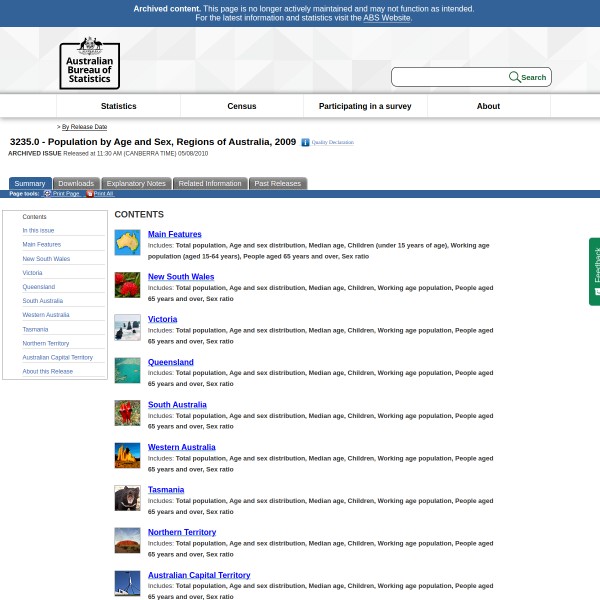Click the Quality Declaration info icon
Image resolution: width=600 pixels, height=600 pixels.
(305, 142)
